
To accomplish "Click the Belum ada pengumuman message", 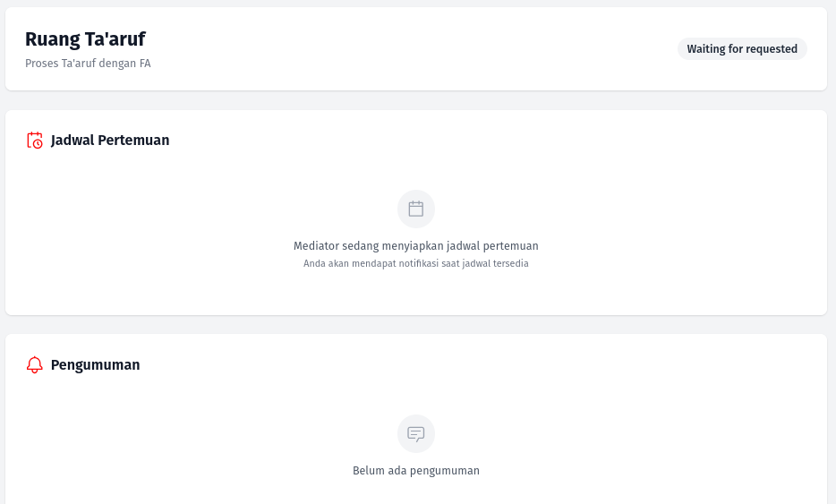I will [x=416, y=470].
